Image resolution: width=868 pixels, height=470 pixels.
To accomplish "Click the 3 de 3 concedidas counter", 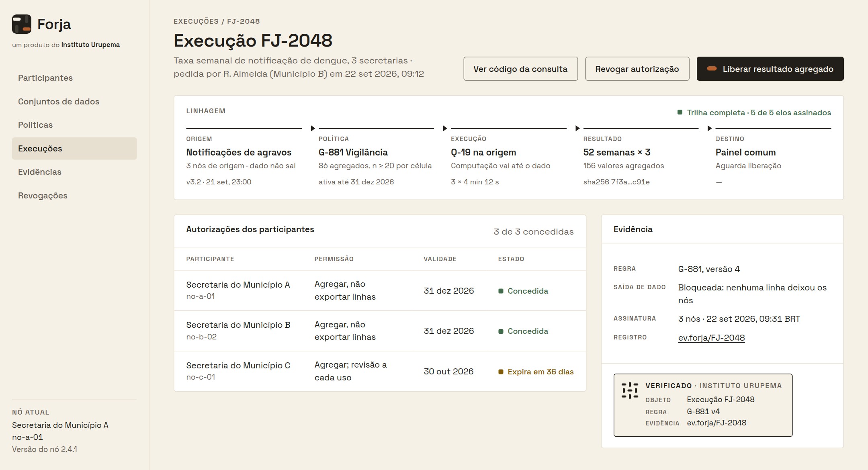I will click(x=533, y=232).
